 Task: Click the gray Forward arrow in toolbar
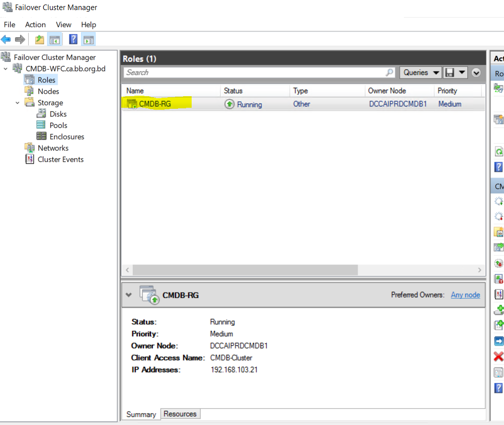point(20,40)
